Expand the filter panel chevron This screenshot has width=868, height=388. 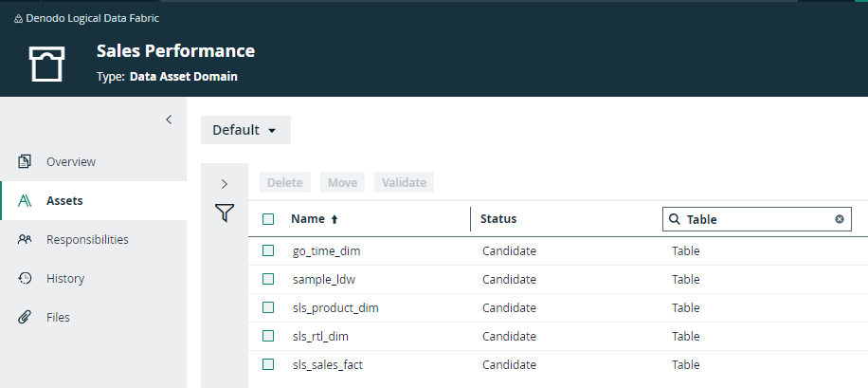[225, 184]
